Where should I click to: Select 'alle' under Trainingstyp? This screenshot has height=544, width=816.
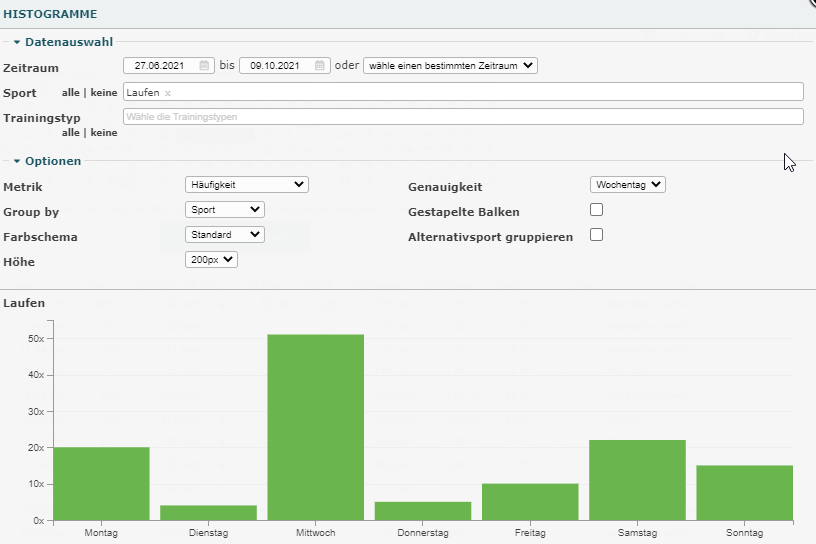[x=70, y=132]
